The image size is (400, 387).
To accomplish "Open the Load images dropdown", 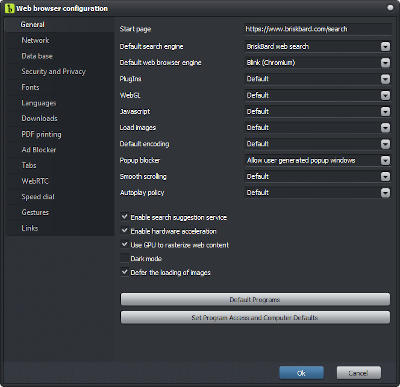I will tap(385, 128).
